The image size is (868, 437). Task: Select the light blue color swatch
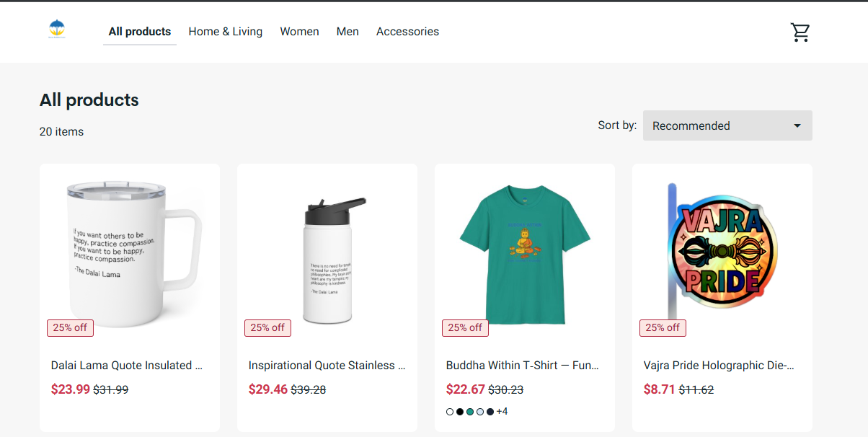480,412
